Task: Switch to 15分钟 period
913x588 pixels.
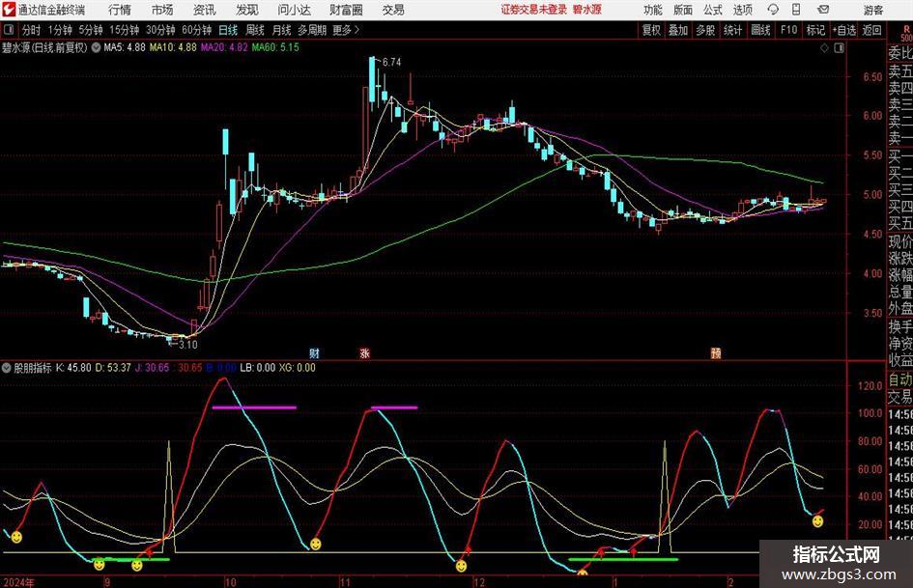Action: [x=124, y=30]
